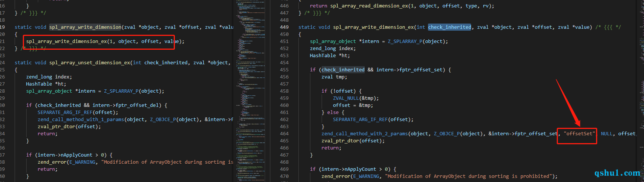The width and height of the screenshot is (644, 182).
Task: Click line number 464 in the right pane
Action: click(x=285, y=134)
